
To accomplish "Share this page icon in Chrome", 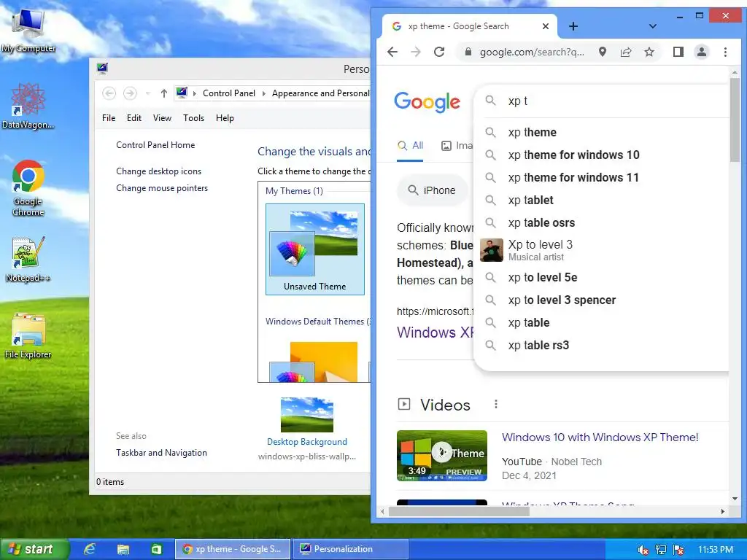I will pyautogui.click(x=626, y=52).
